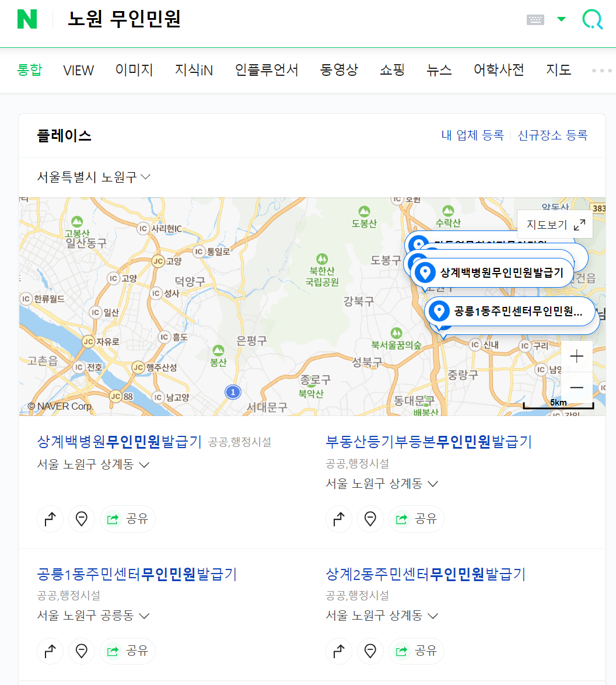Screen dimensions: 616x685
Task: Get directions to 공릉1동주민센터무인민원발급기
Action: coord(50,651)
